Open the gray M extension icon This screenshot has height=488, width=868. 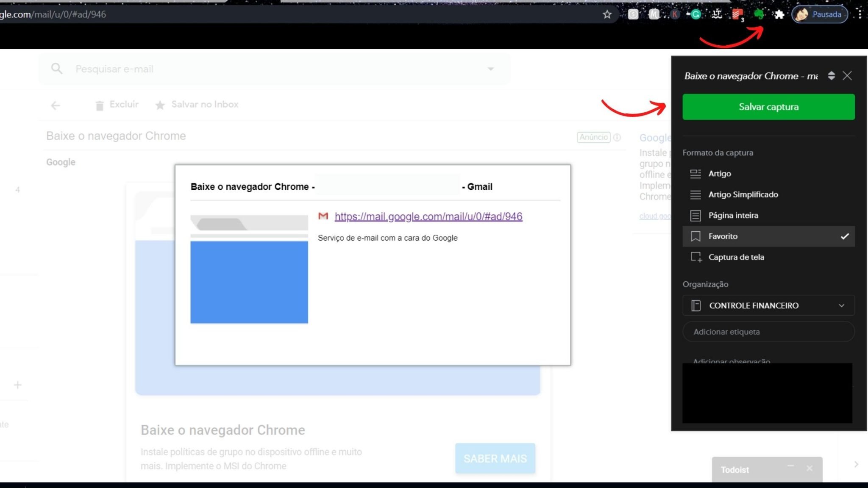click(x=654, y=14)
